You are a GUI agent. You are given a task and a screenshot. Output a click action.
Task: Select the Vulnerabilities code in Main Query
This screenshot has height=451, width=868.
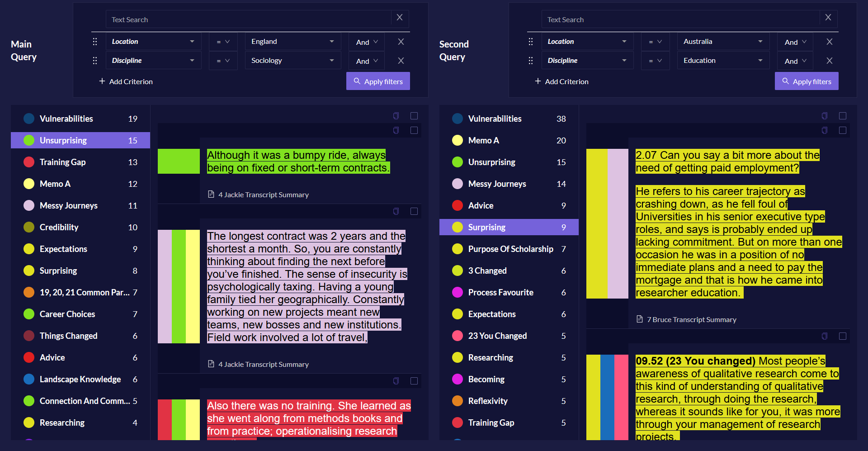pos(80,119)
